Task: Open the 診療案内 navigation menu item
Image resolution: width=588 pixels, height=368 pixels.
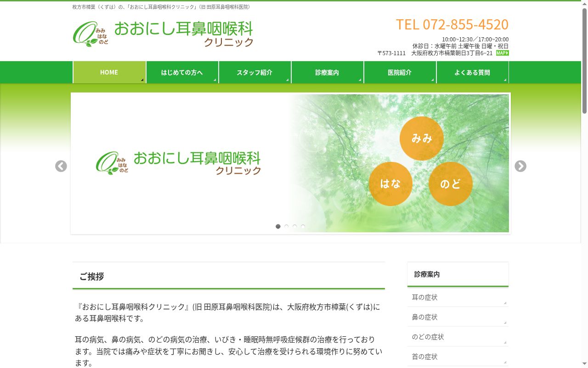Action: (x=327, y=72)
